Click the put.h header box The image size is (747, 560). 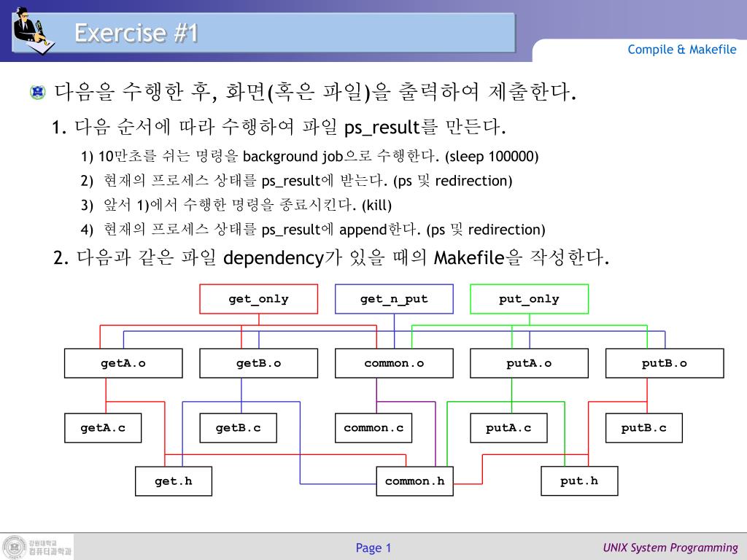click(x=579, y=481)
